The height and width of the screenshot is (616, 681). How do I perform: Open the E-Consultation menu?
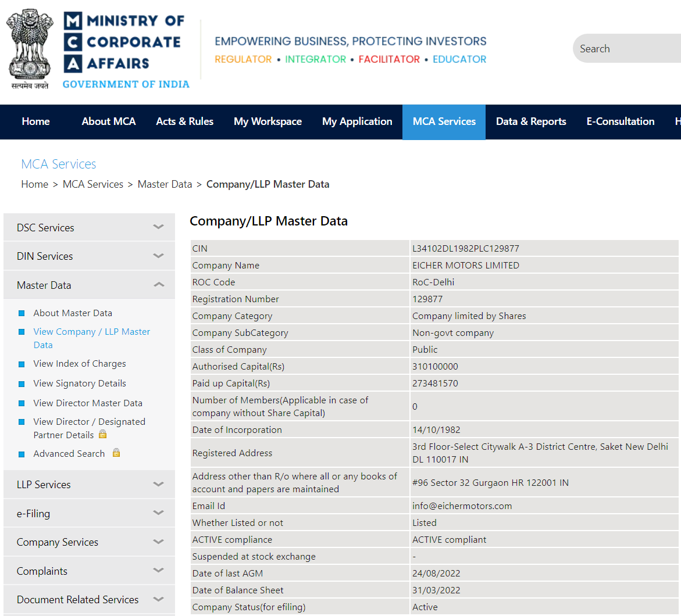[620, 121]
